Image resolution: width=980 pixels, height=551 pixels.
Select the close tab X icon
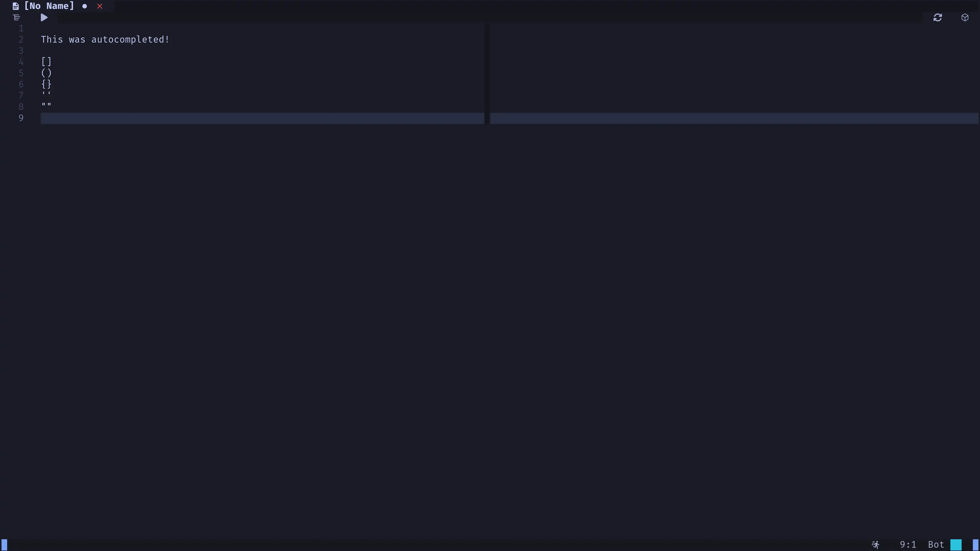(x=100, y=5)
